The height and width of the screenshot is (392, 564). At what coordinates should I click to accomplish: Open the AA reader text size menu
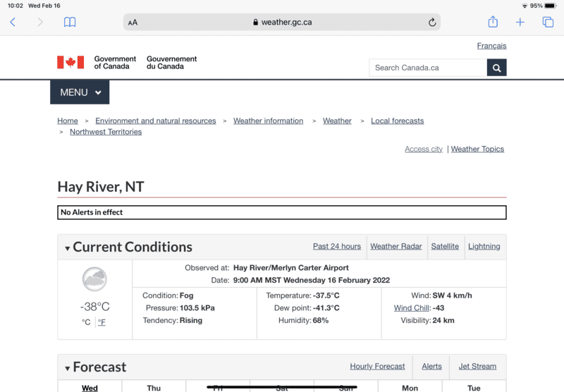click(x=133, y=23)
